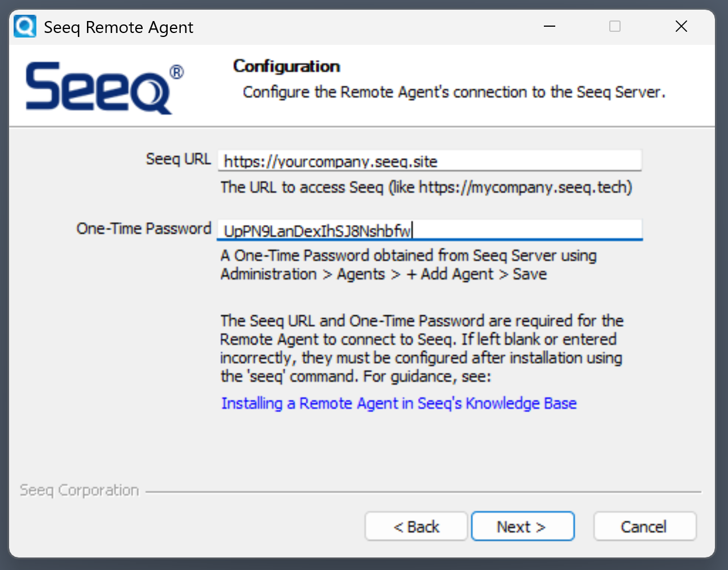This screenshot has width=728, height=570.
Task: Click into the One-Time Password field
Action: [430, 230]
